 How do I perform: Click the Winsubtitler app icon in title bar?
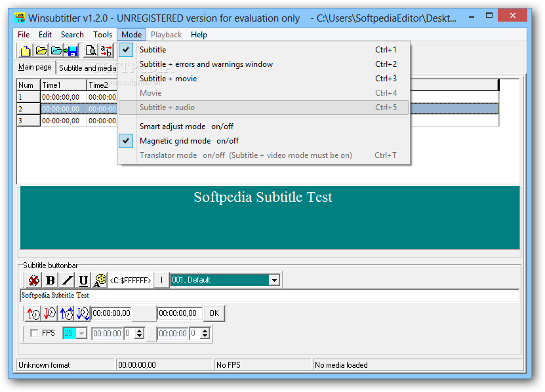point(20,18)
